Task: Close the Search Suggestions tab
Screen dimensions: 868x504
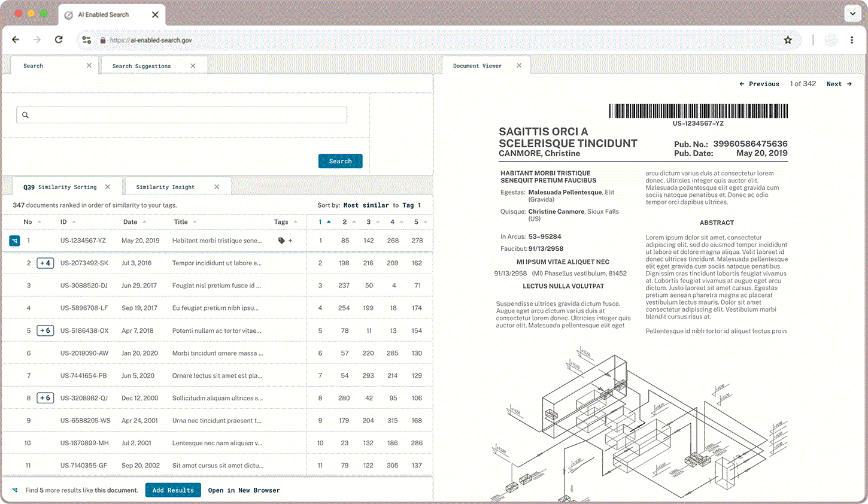Action: pos(193,66)
